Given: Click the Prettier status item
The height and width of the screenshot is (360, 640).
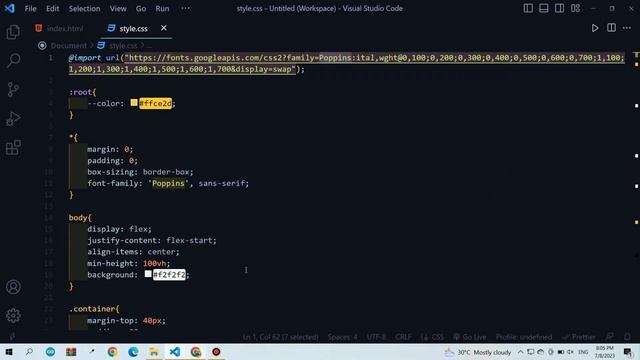Looking at the screenshot, I should tap(579, 337).
